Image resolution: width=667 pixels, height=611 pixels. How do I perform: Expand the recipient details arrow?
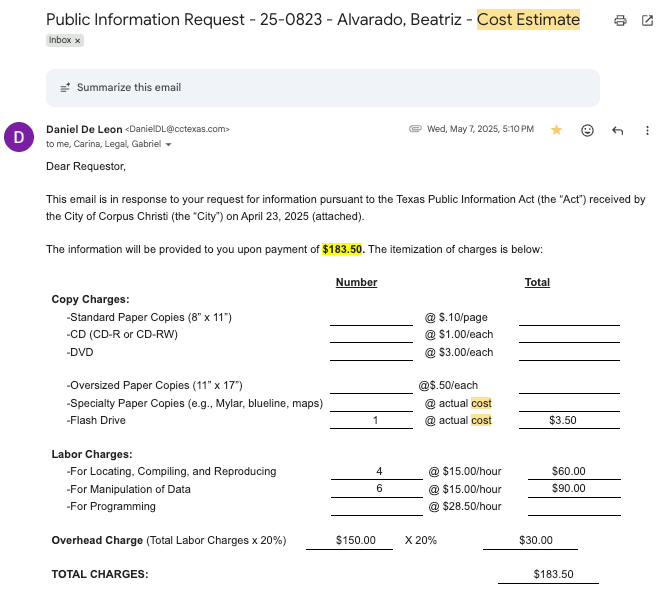(168, 145)
